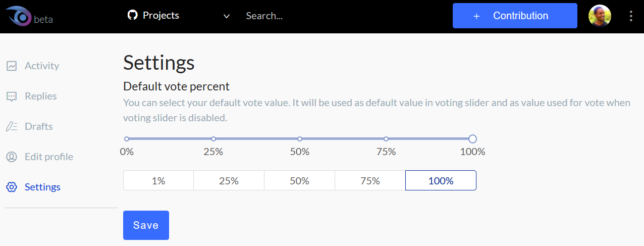
Task: Click the Settings gear icon
Action: [x=12, y=187]
